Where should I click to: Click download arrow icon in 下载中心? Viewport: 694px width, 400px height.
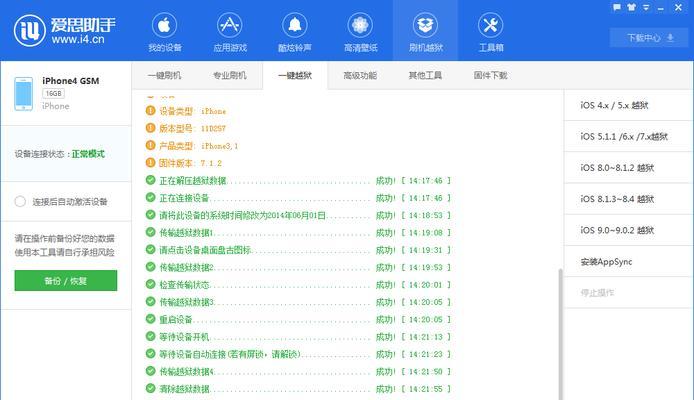pyautogui.click(x=671, y=38)
